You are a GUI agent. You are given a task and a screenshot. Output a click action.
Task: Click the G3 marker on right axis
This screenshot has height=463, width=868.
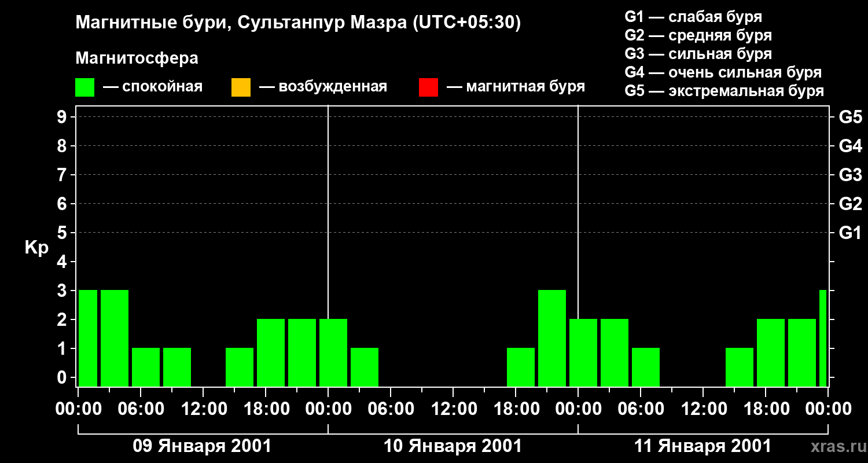tap(850, 175)
